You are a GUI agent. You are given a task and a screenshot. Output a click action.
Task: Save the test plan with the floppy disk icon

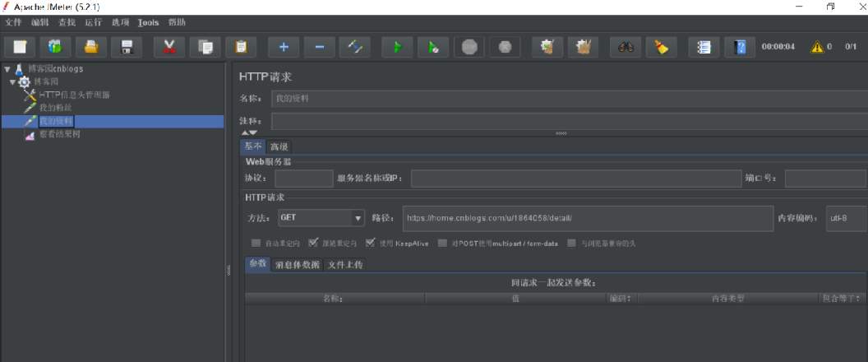[x=127, y=47]
